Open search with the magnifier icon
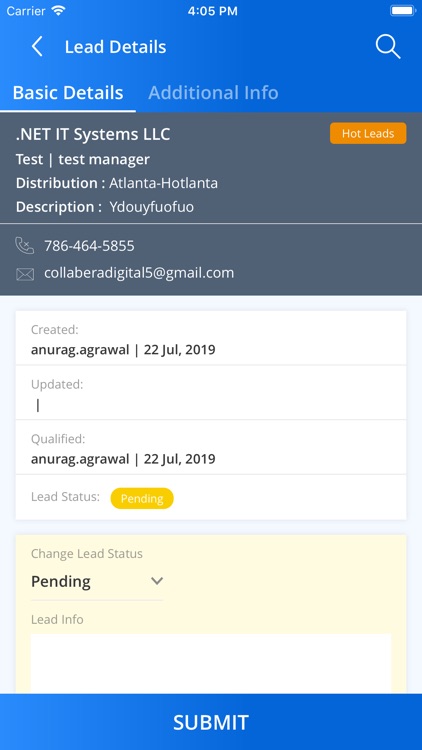 (x=388, y=46)
